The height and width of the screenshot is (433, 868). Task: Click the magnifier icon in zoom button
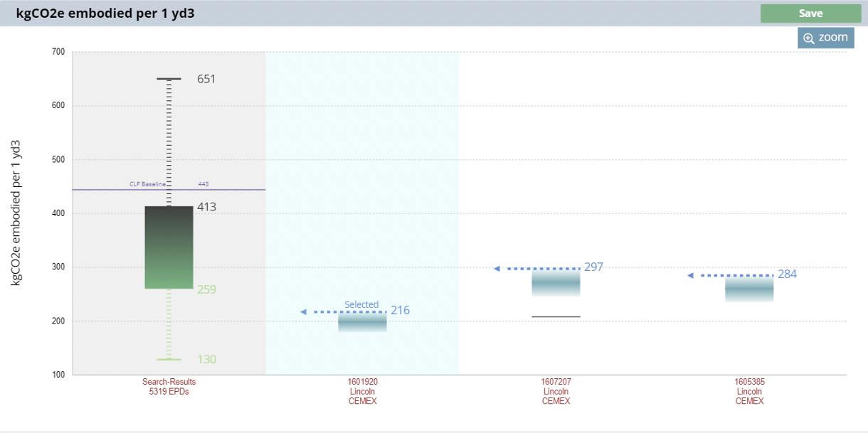point(808,38)
